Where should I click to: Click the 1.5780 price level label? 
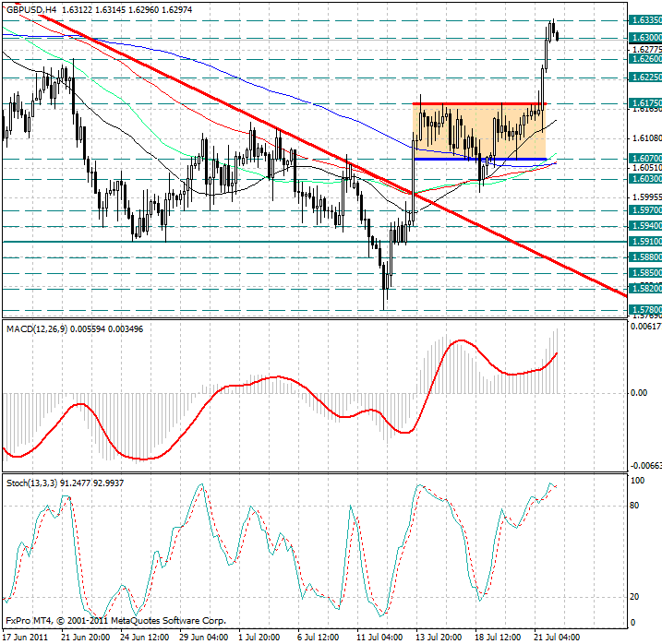645,310
